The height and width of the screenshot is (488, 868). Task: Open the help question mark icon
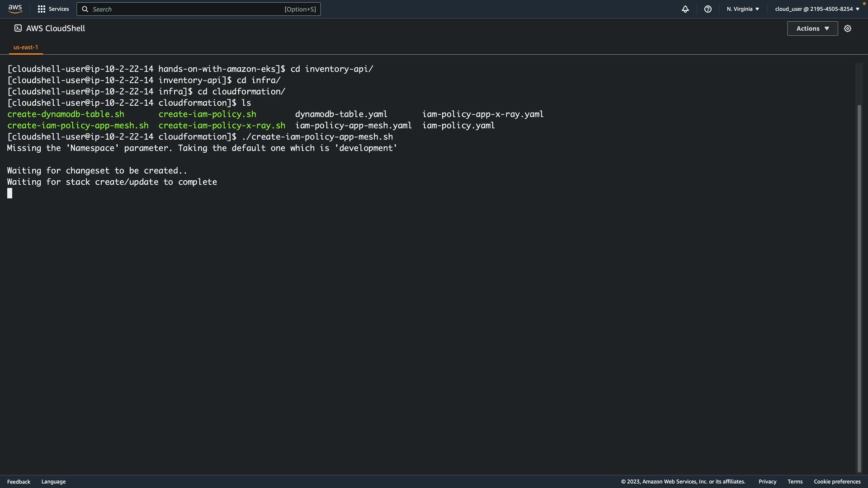pyautogui.click(x=708, y=9)
